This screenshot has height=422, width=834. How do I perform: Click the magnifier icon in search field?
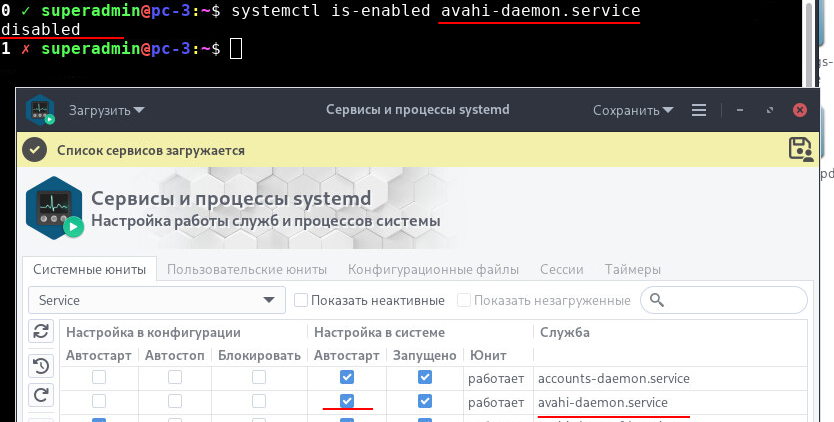point(657,300)
